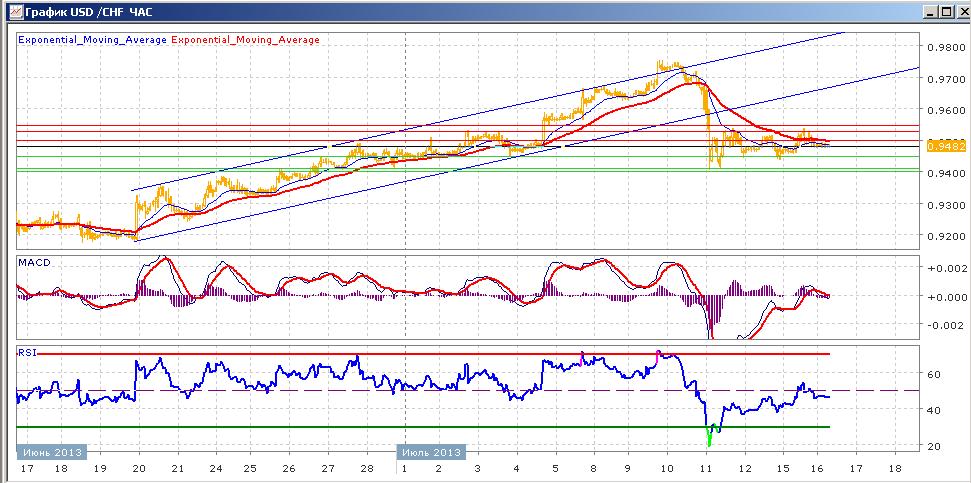
Task: Minimize the USD/CHF chart window
Action: tap(930, 12)
